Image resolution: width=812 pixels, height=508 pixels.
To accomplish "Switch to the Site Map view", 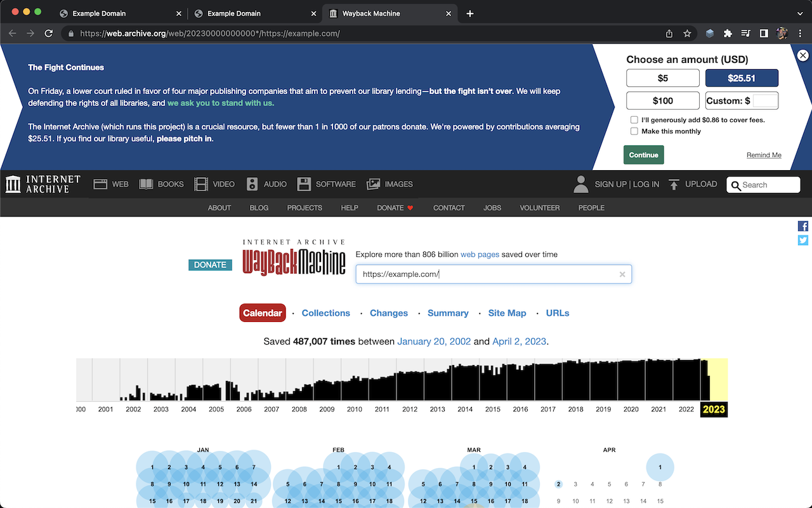I will (507, 313).
